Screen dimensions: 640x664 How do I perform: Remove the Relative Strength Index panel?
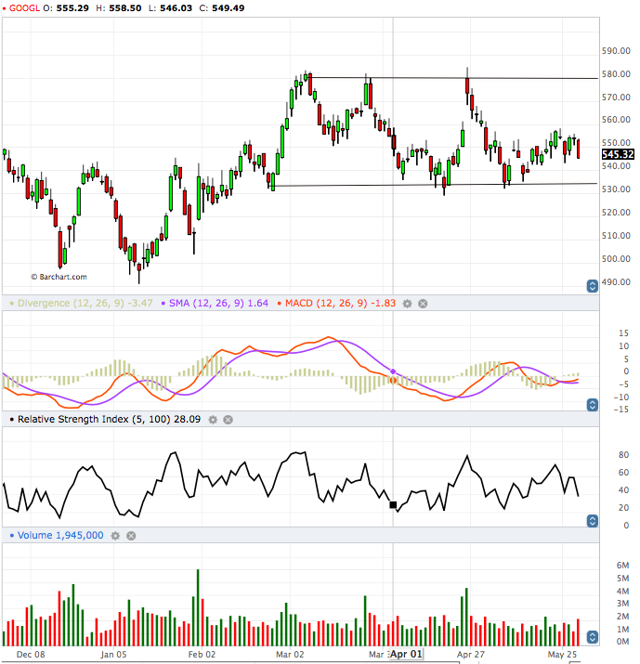[228, 420]
